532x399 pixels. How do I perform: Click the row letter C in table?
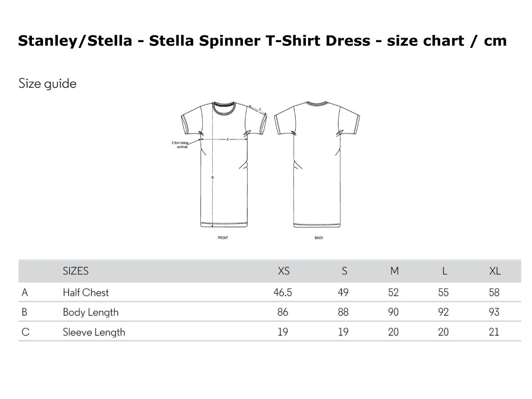tap(25, 332)
